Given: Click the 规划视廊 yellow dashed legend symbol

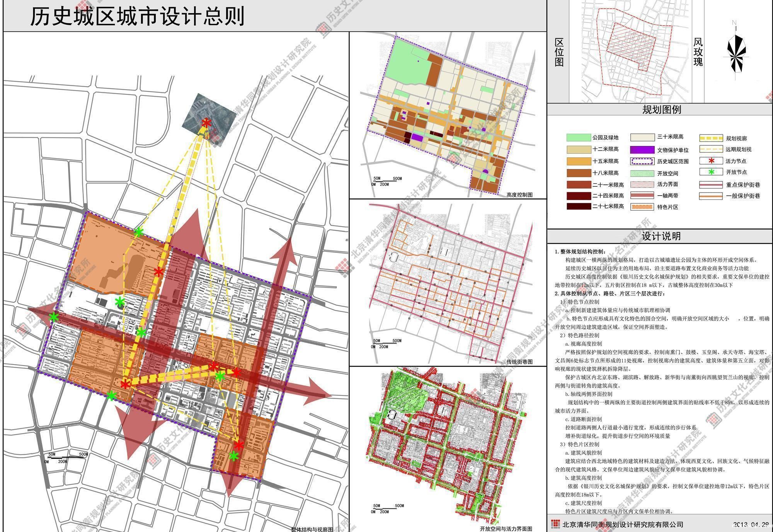Looking at the screenshot, I should [710, 138].
